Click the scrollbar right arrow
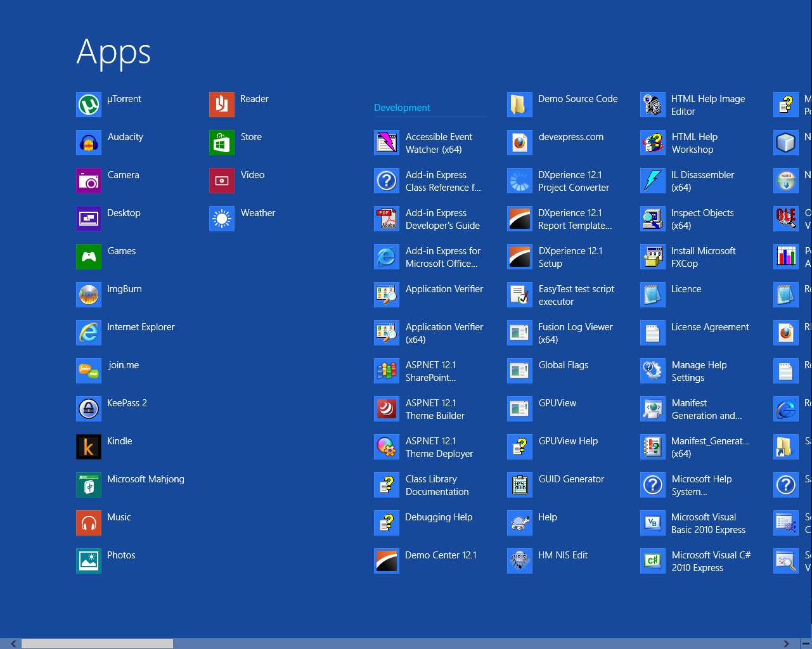Viewport: 812px width, 649px height. [x=786, y=643]
